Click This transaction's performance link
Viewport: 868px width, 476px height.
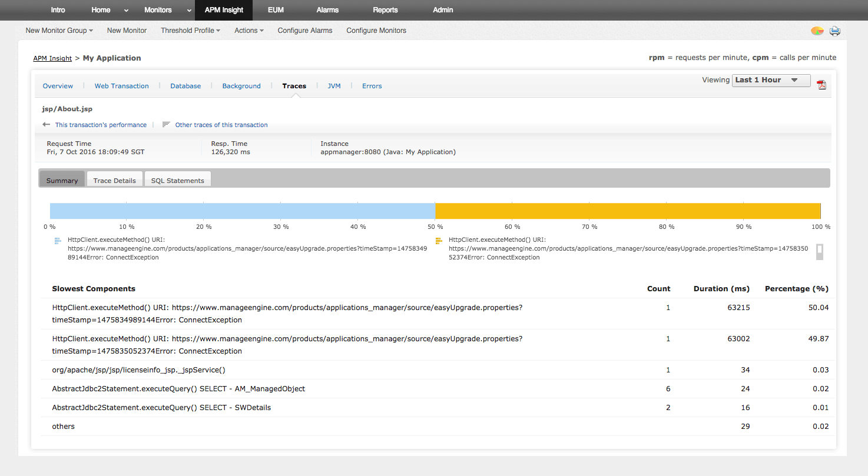(101, 125)
